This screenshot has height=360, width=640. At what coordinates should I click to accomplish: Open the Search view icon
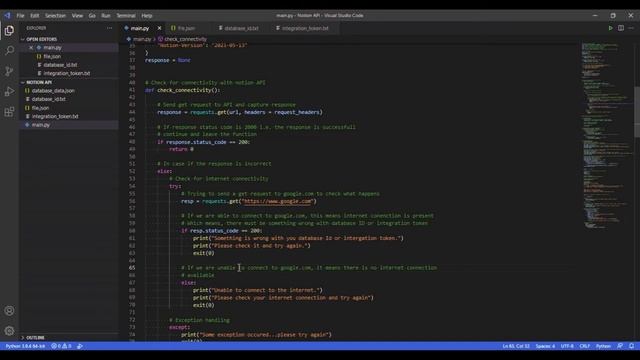pos(9,51)
